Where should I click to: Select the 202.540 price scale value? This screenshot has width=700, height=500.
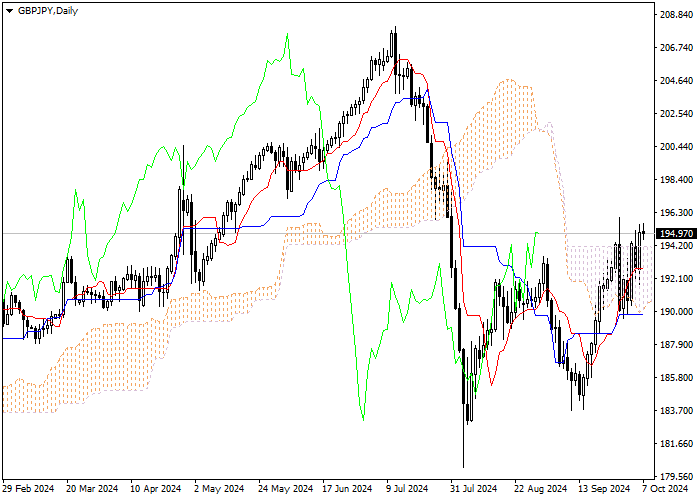pyautogui.click(x=676, y=114)
